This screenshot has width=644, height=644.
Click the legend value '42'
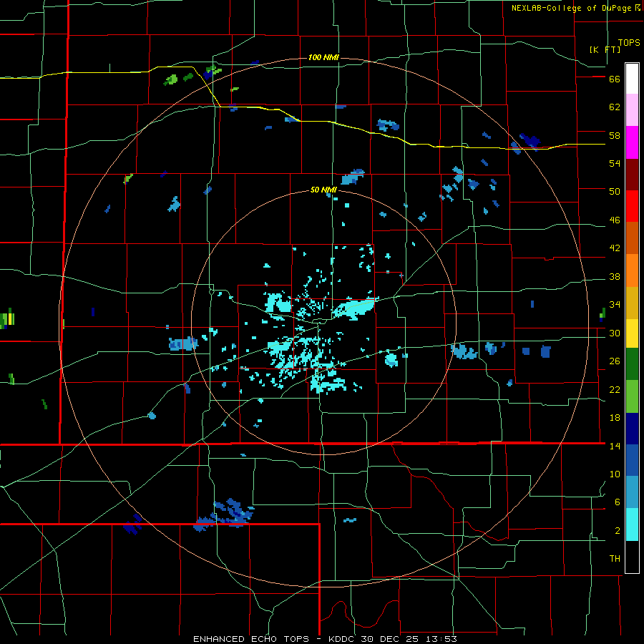tap(615, 248)
